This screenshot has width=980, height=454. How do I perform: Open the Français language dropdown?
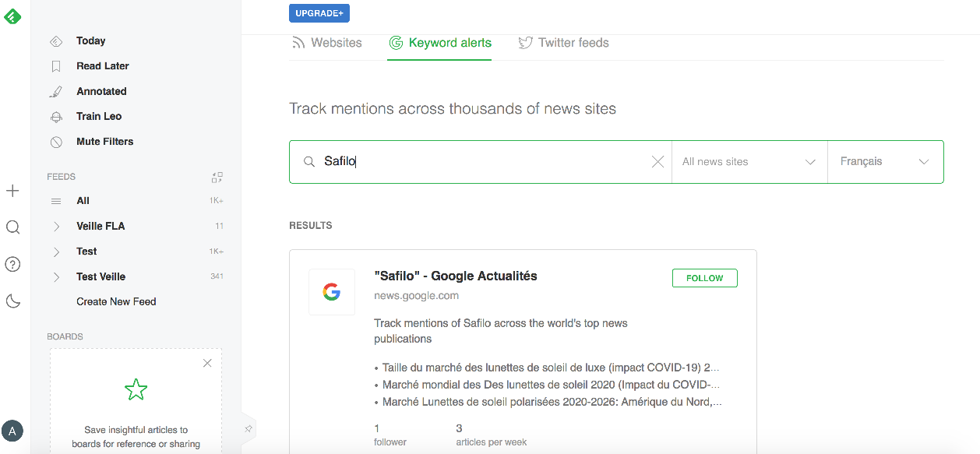pos(884,162)
